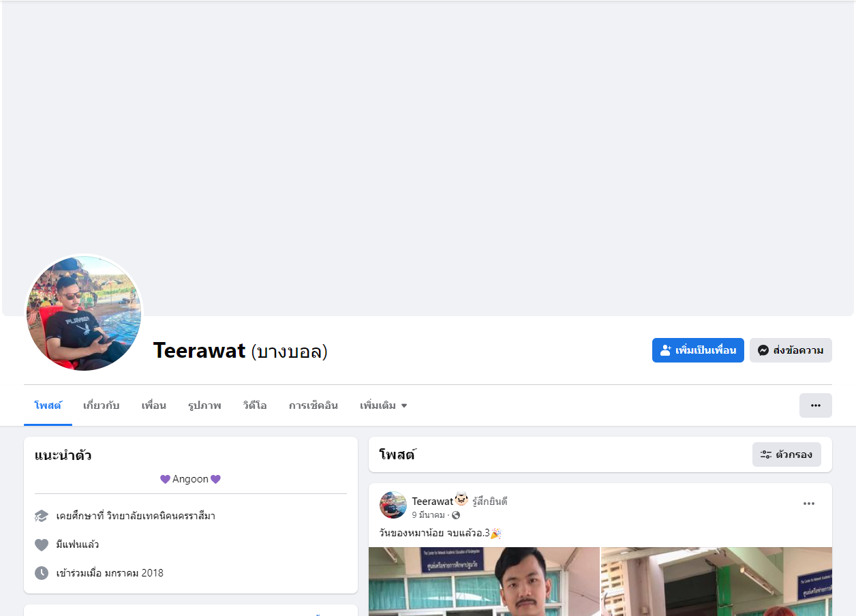Click the post date 9 มีนาคม

[x=428, y=515]
